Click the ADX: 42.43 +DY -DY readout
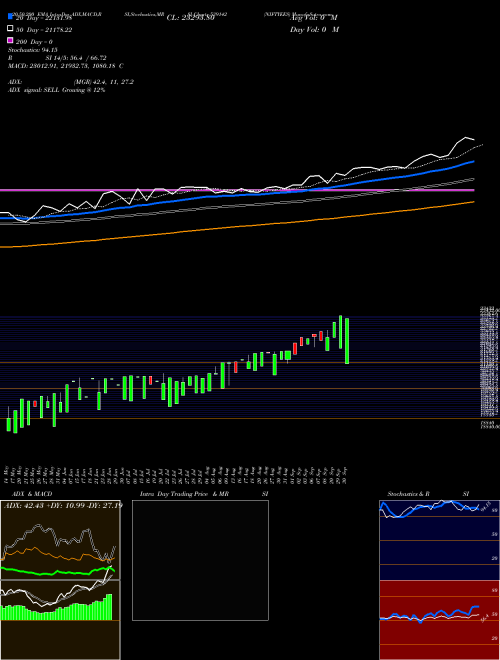The height and width of the screenshot is (660, 500). 63,505
